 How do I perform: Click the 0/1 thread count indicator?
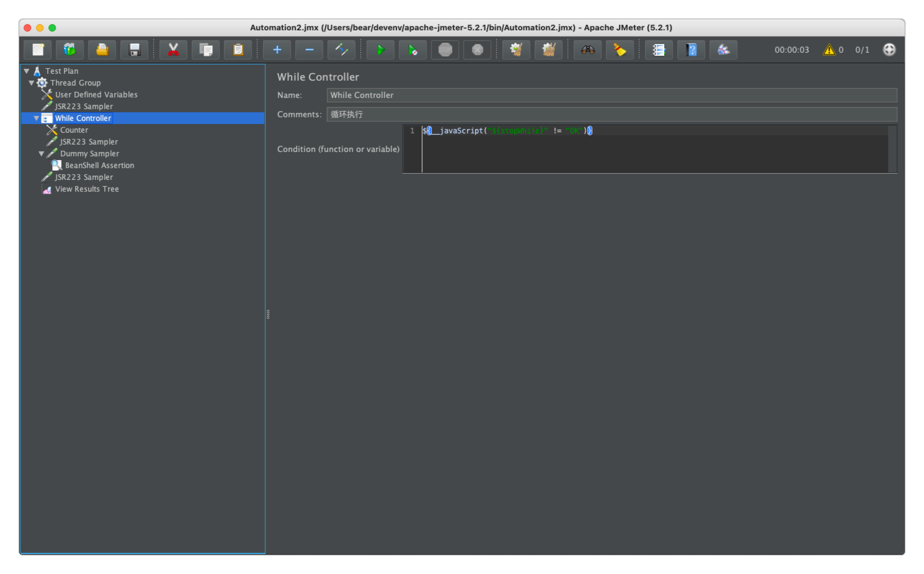862,50
